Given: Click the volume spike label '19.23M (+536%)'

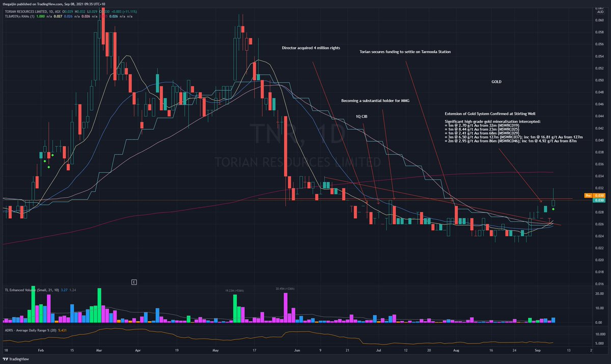Looking at the screenshot, I should 235,290.
